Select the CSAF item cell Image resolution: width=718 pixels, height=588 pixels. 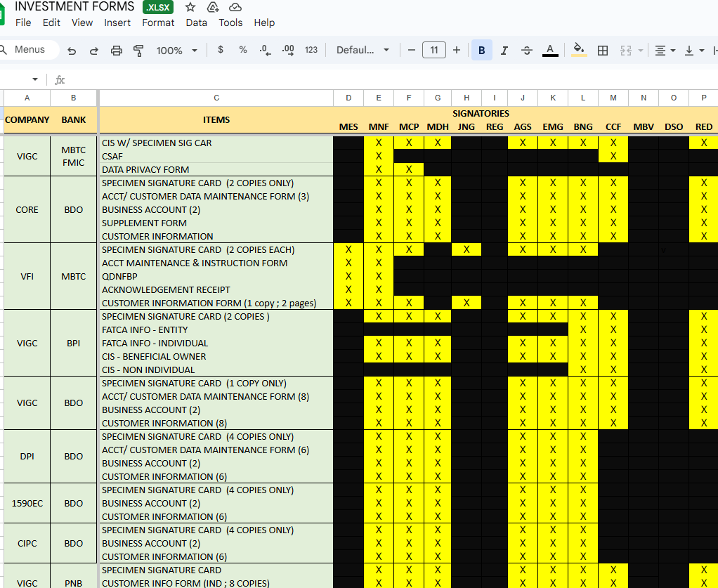216,156
